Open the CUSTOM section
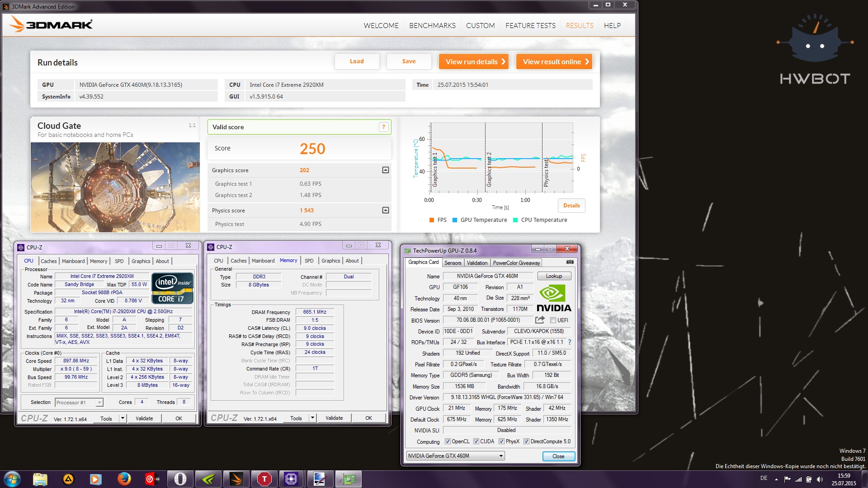The width and height of the screenshot is (868, 488). pos(480,25)
